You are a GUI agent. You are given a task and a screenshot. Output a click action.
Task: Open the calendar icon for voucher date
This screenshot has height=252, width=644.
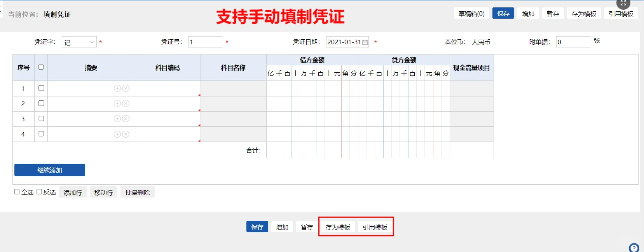point(365,42)
